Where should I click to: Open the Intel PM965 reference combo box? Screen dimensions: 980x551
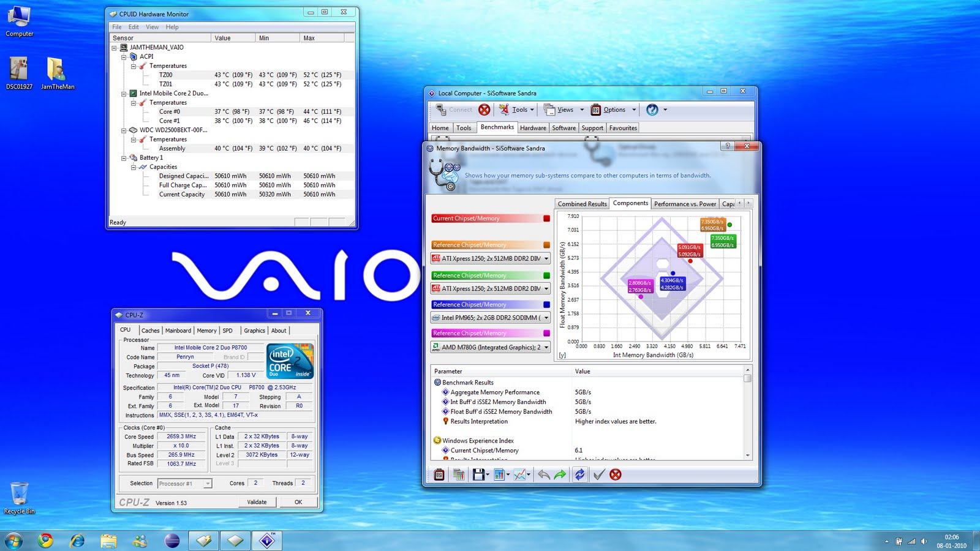pos(491,318)
